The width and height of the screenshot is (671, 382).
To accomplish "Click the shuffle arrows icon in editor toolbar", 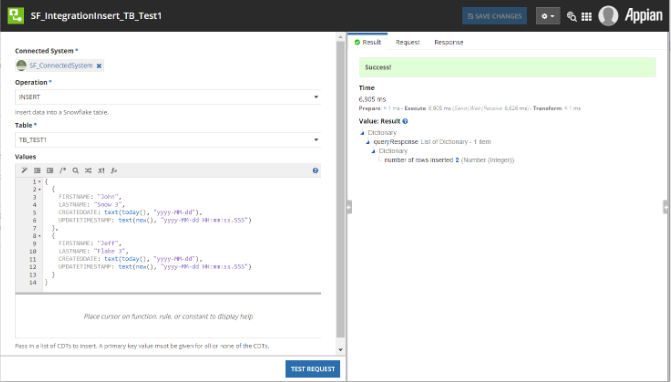I will click(88, 170).
